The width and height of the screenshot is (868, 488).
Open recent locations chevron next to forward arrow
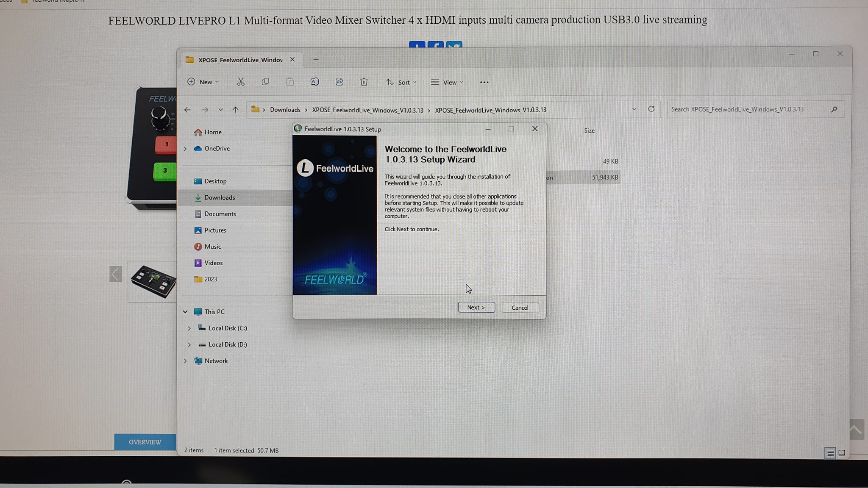pyautogui.click(x=220, y=110)
